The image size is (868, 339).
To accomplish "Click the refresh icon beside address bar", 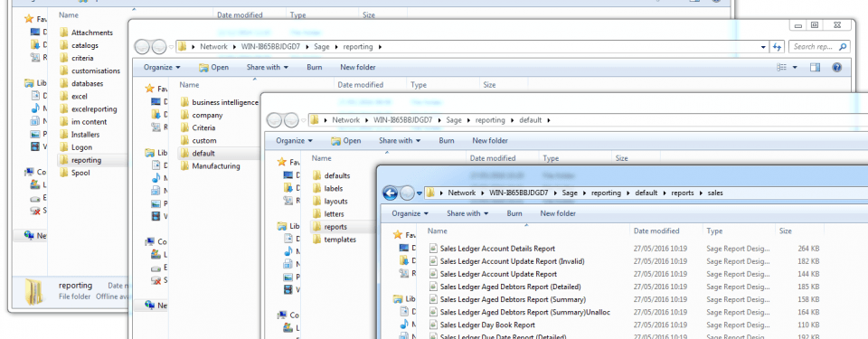I will [778, 47].
